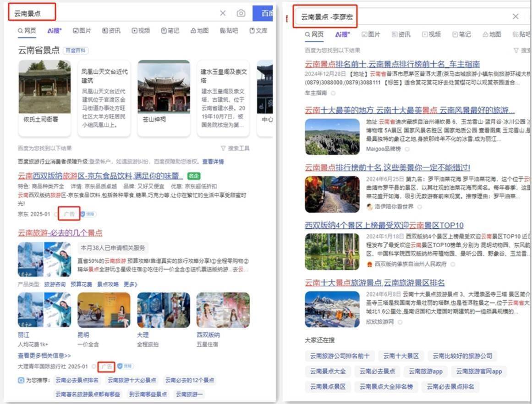
Task: Open 地图 tab in left window
Action: pos(199,31)
